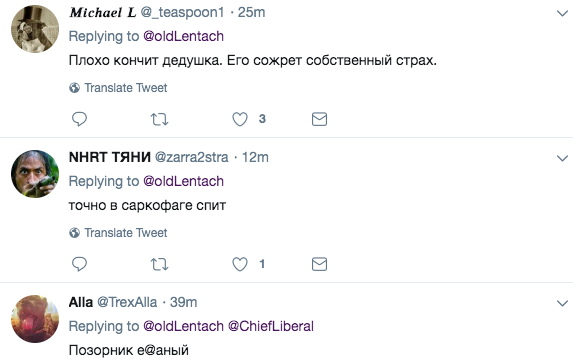Screen dimensions: 573x362
Task: Share @zarra2stra tweet by message envelope
Action: (x=319, y=264)
